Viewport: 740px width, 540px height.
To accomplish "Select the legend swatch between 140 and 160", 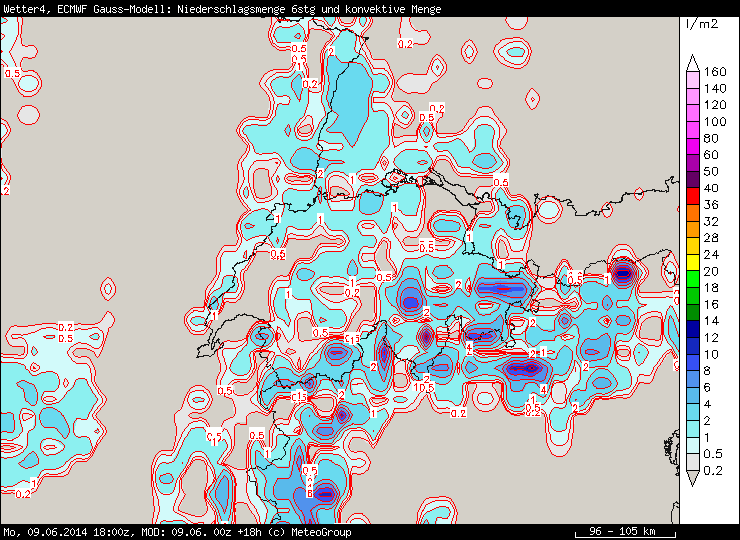I will coord(693,79).
